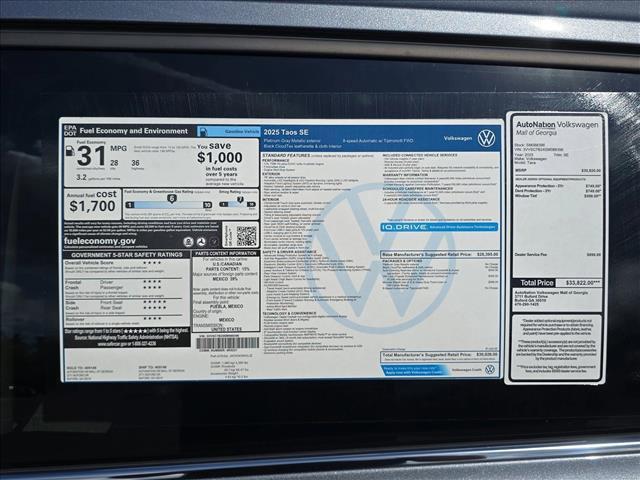640x480 pixels.
Task: Click the 'STANDARD FEATURES' heading
Action: click(x=286, y=156)
